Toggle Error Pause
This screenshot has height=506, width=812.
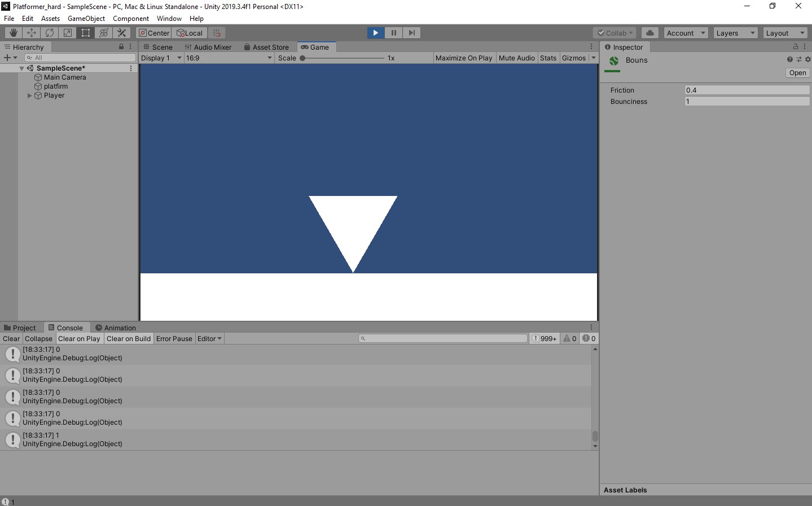pyautogui.click(x=174, y=338)
